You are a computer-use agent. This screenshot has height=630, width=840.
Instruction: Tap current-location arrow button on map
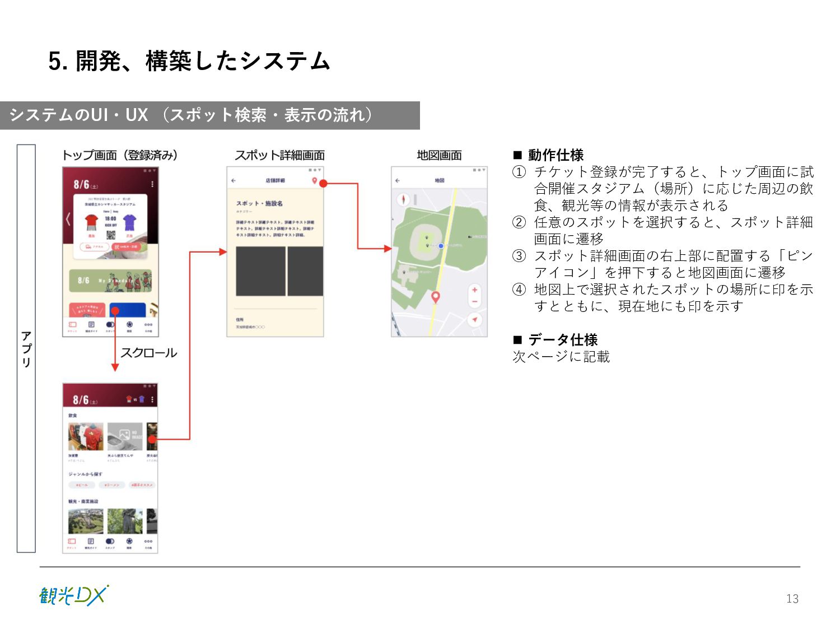coord(474,320)
